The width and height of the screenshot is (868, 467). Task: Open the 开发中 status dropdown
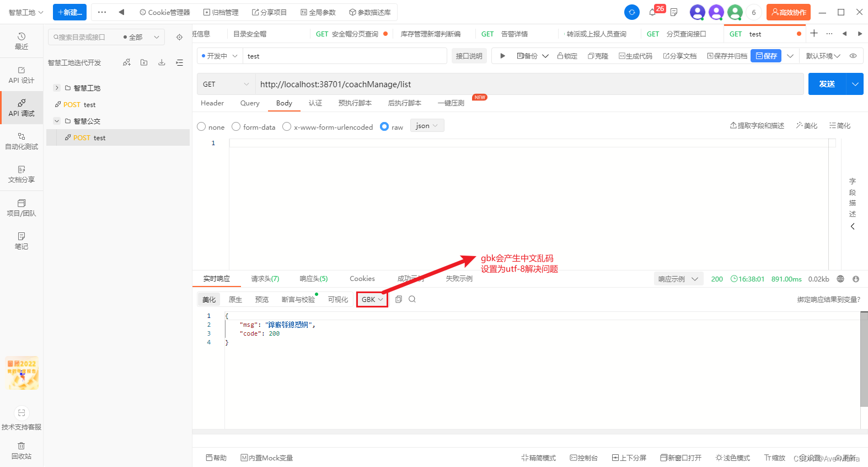219,56
